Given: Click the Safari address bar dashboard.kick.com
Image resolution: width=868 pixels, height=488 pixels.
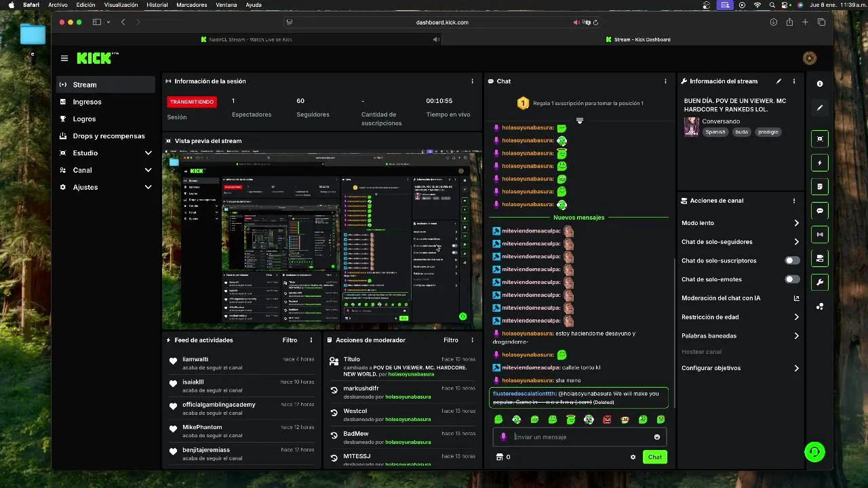Looking at the screenshot, I should [x=442, y=22].
